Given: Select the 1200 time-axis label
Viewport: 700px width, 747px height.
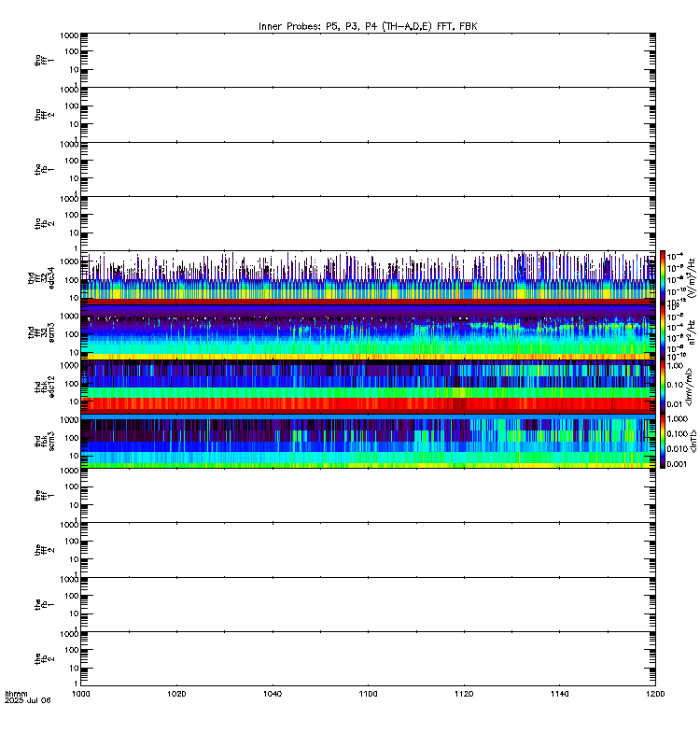Looking at the screenshot, I should click(x=655, y=694).
